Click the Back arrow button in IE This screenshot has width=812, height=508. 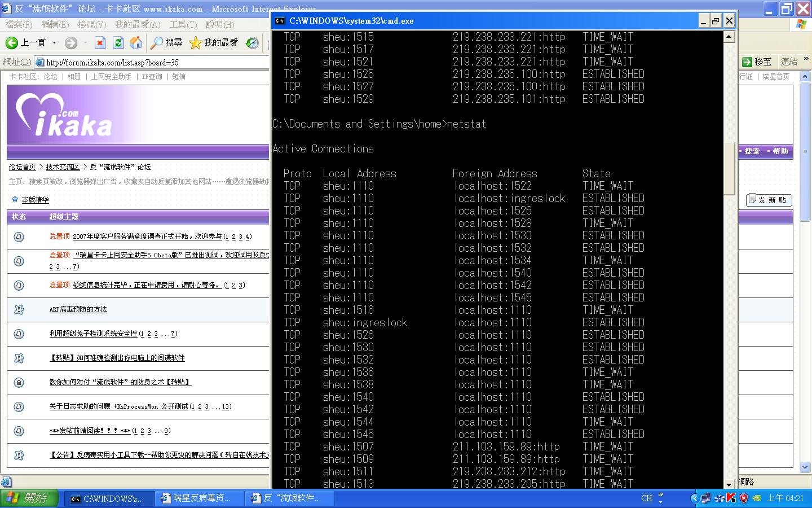[12, 43]
